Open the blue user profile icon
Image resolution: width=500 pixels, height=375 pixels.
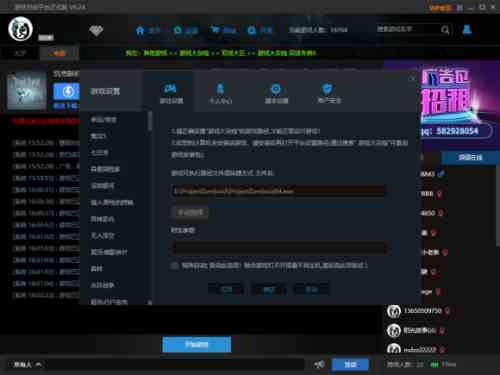467,30
